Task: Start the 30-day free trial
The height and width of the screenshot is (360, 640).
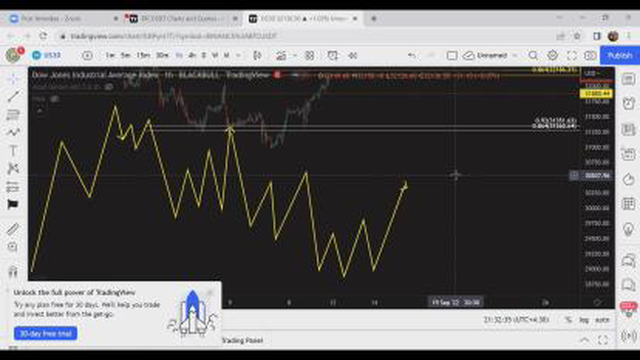Action: [45, 333]
